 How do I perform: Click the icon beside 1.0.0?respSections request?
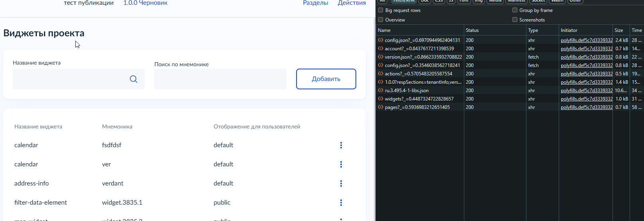pyautogui.click(x=381, y=82)
